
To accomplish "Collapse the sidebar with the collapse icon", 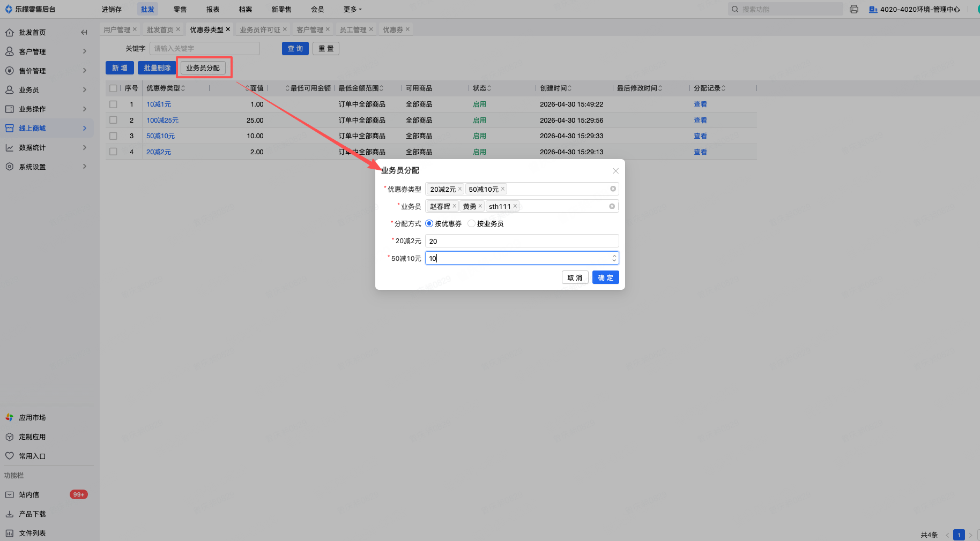I will tap(84, 33).
